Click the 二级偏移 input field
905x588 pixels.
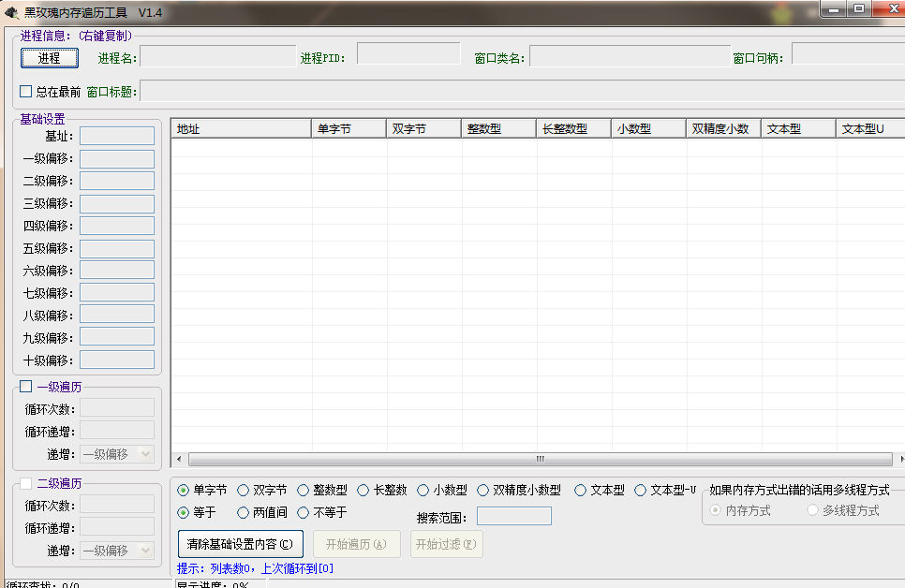pyautogui.click(x=117, y=181)
